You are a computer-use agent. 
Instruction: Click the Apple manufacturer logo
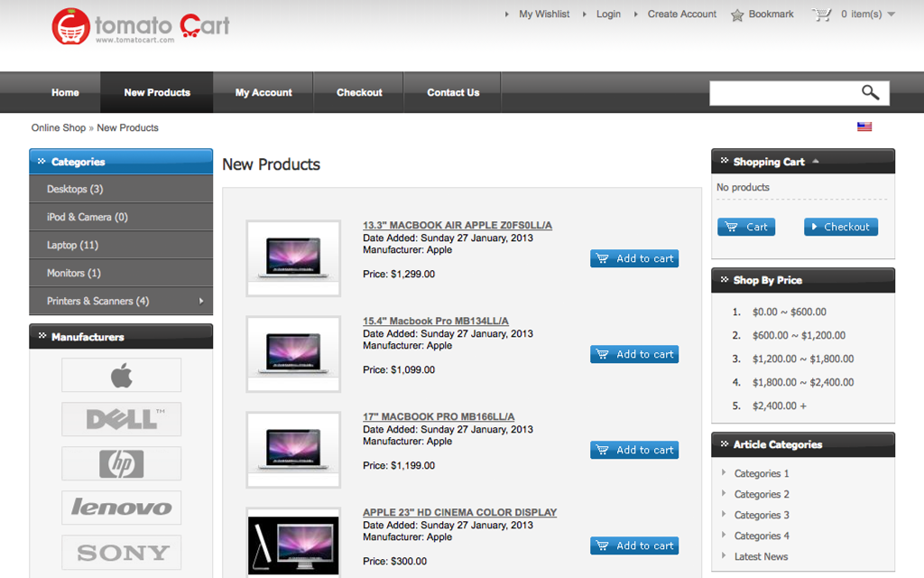pyautogui.click(x=121, y=376)
